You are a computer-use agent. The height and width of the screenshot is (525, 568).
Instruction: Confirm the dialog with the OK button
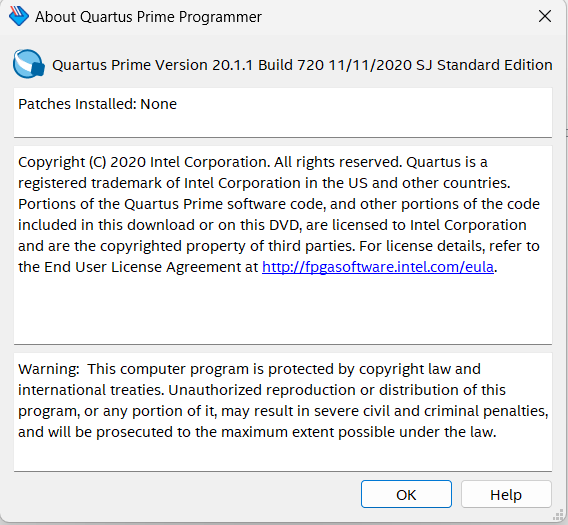[406, 495]
